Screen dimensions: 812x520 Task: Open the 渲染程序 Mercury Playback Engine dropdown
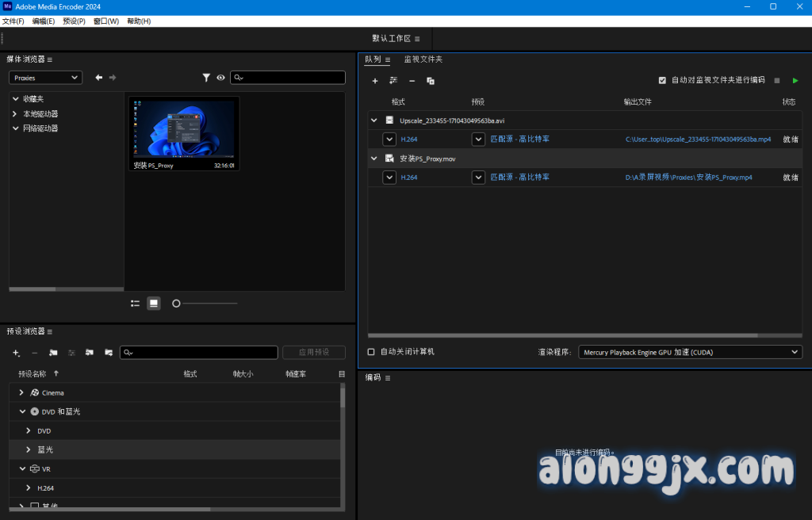pyautogui.click(x=689, y=352)
